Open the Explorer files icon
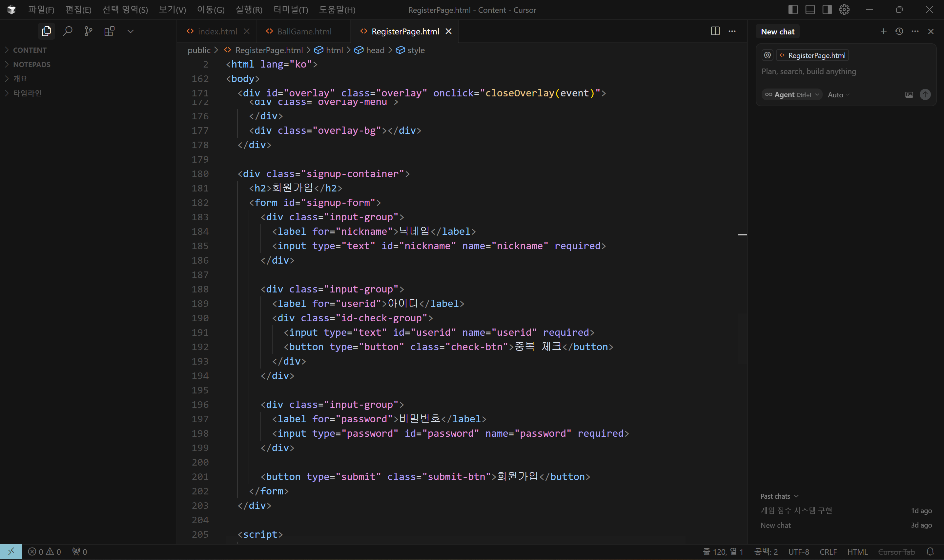Screen dimensions: 944x560 tap(46, 31)
